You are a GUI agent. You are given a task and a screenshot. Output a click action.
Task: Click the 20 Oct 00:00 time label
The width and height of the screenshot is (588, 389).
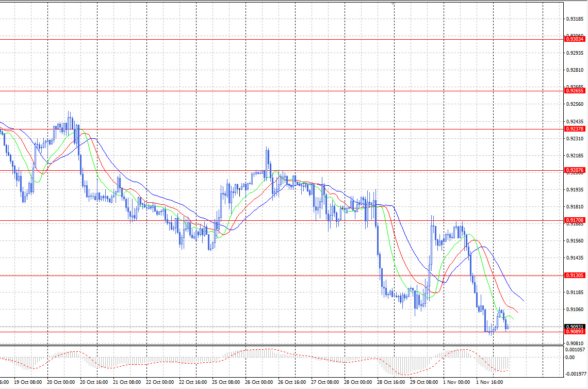(x=61, y=382)
